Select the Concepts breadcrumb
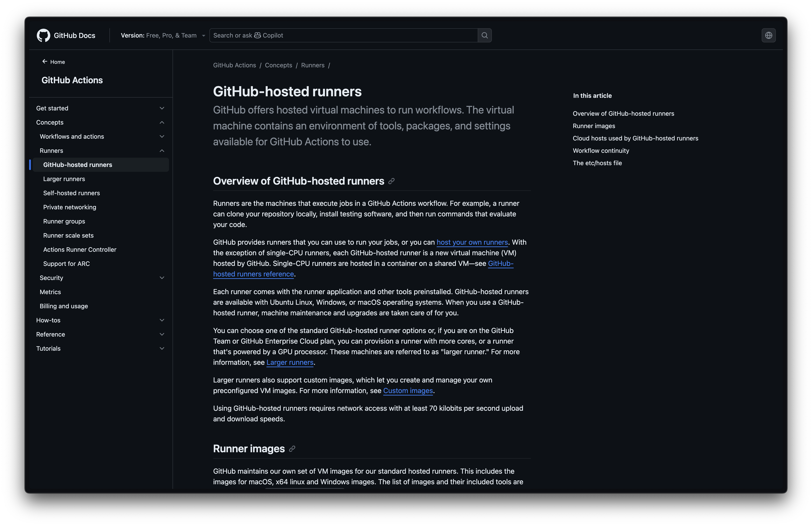Screen dimensions: 812x526 coord(278,65)
